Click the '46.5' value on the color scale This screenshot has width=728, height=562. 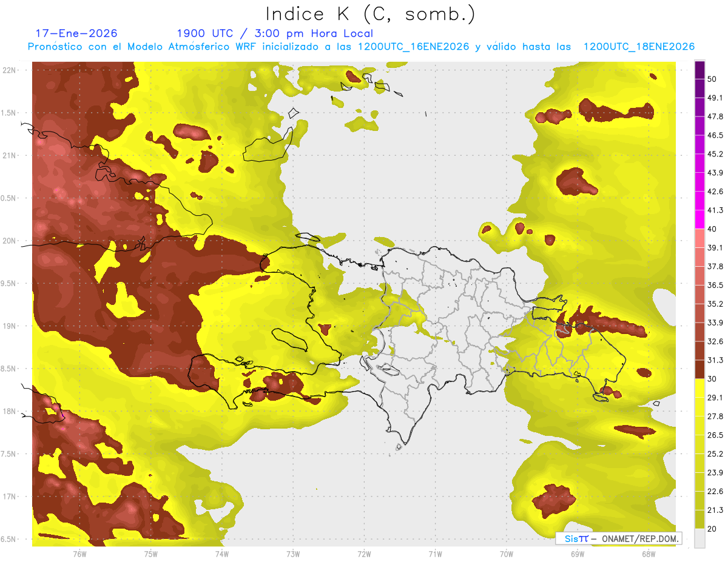pyautogui.click(x=715, y=135)
